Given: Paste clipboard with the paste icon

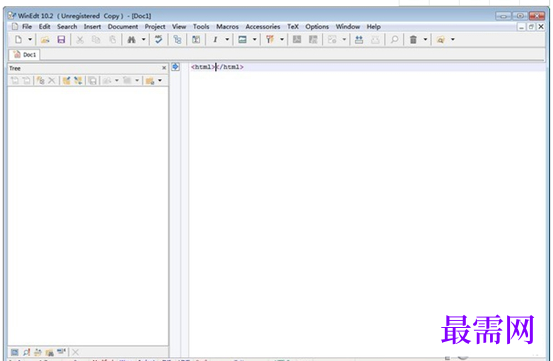Looking at the screenshot, I should coord(113,39).
